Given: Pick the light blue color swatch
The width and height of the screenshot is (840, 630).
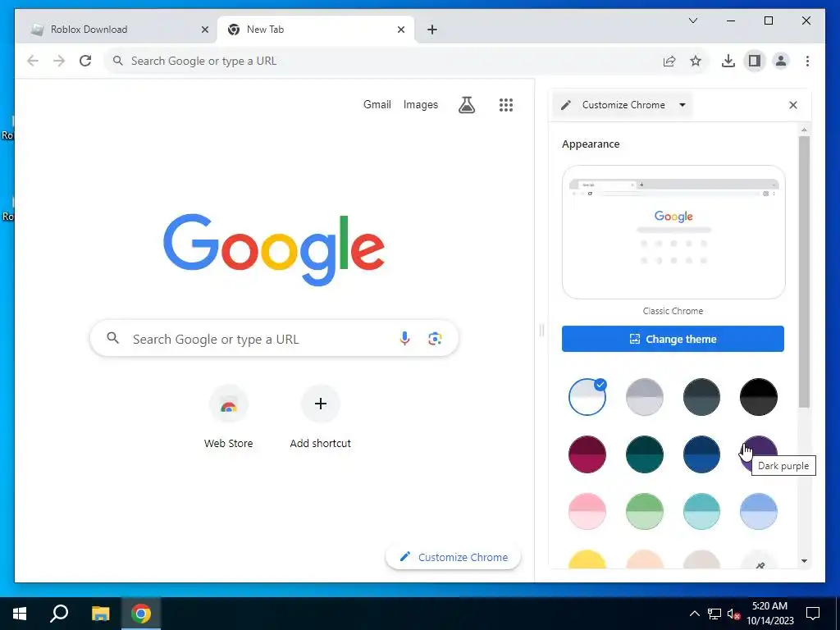Looking at the screenshot, I should click(759, 512).
